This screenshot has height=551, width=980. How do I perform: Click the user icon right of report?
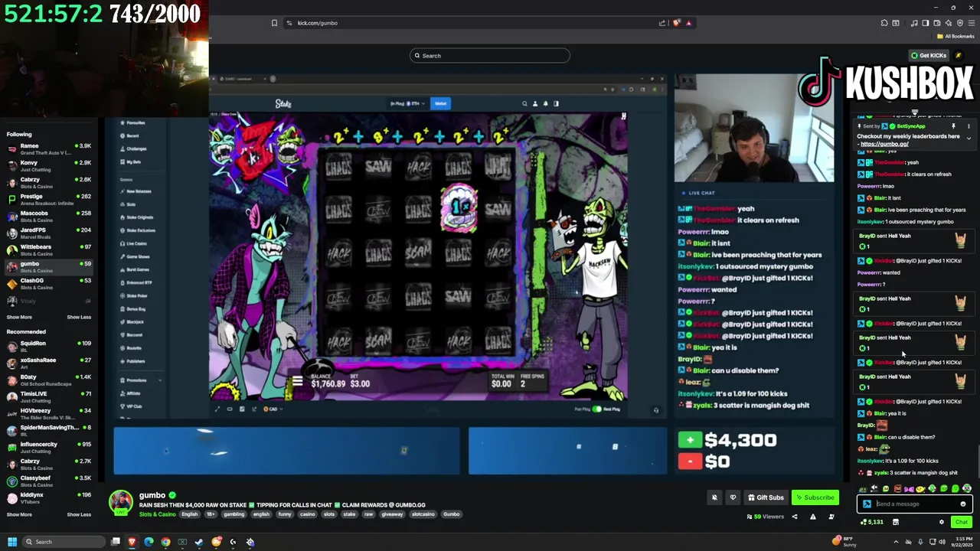point(831,517)
